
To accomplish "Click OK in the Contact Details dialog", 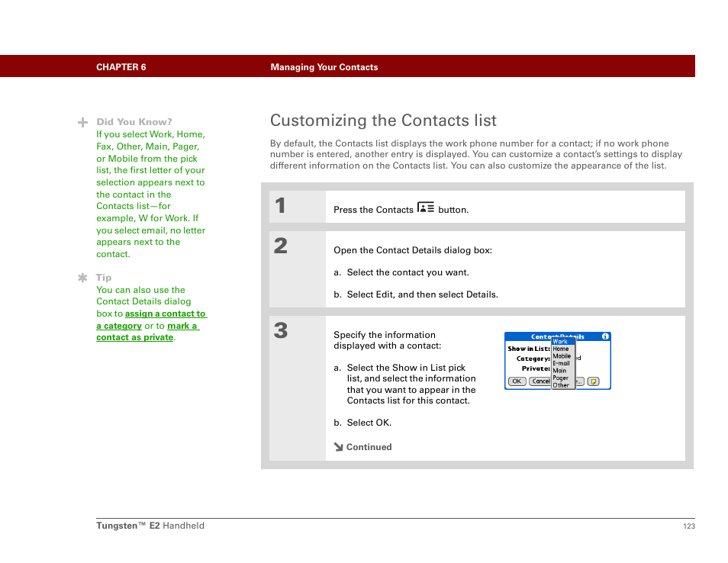I will click(x=517, y=381).
